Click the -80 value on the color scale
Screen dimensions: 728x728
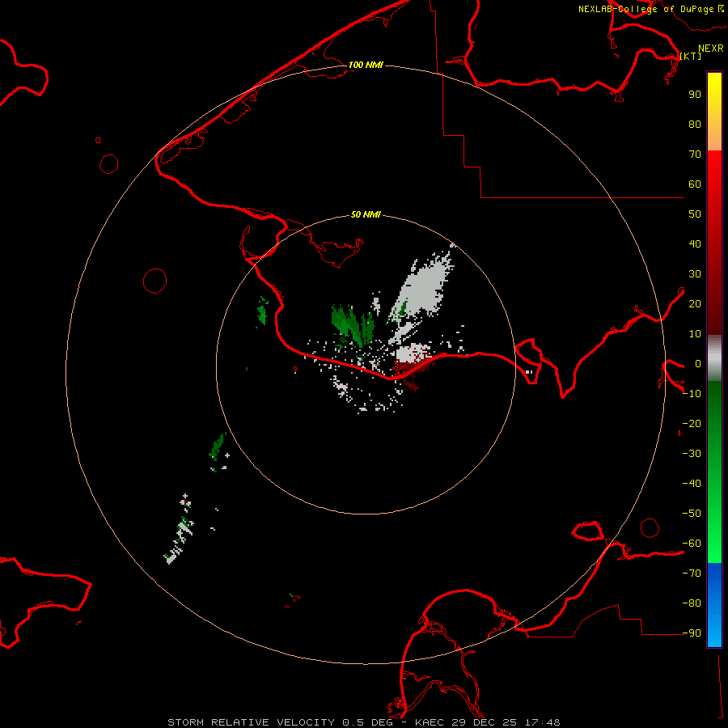[x=692, y=603]
